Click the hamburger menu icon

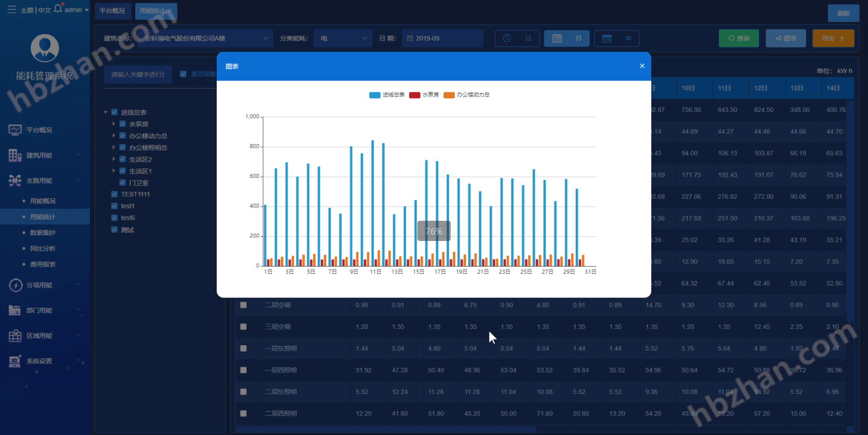[x=11, y=10]
